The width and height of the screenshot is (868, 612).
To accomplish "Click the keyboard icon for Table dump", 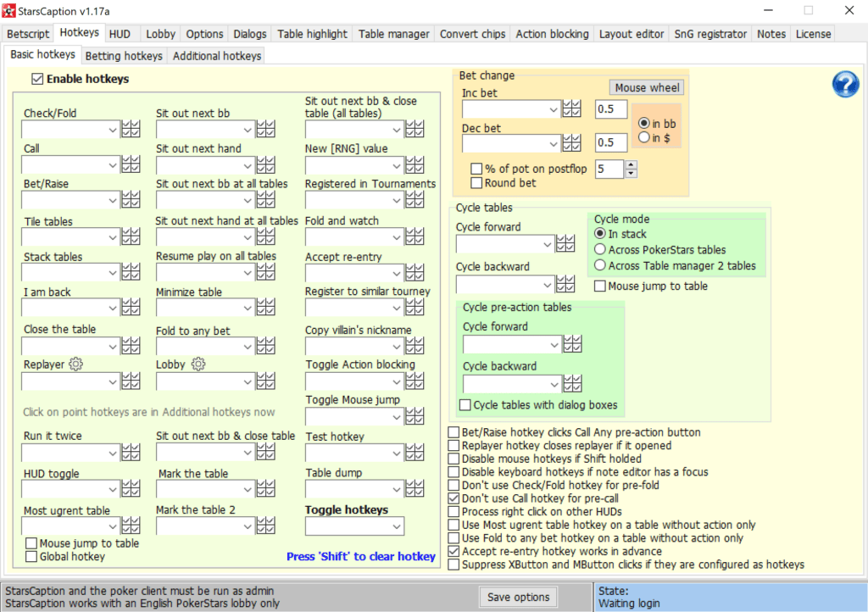I will 415,488.
